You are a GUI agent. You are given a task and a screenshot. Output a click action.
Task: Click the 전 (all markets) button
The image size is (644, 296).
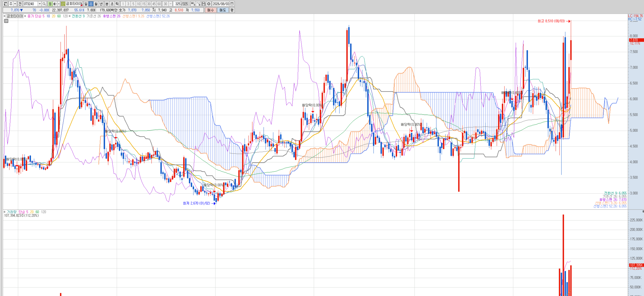click(x=20, y=4)
